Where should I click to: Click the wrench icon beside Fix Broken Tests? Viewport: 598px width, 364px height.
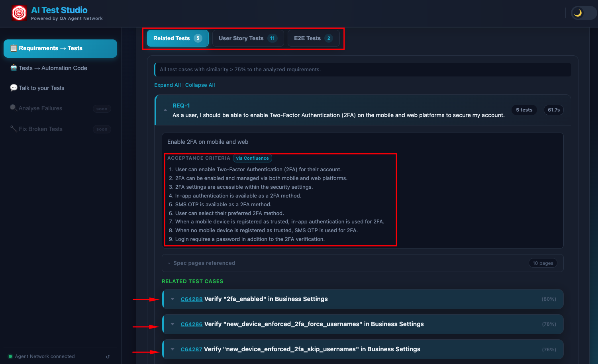[14, 129]
